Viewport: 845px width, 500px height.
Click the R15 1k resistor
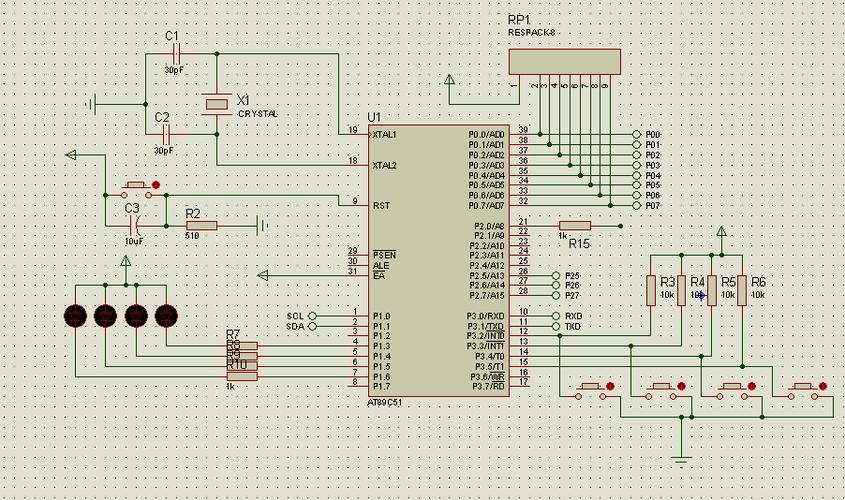(575, 226)
